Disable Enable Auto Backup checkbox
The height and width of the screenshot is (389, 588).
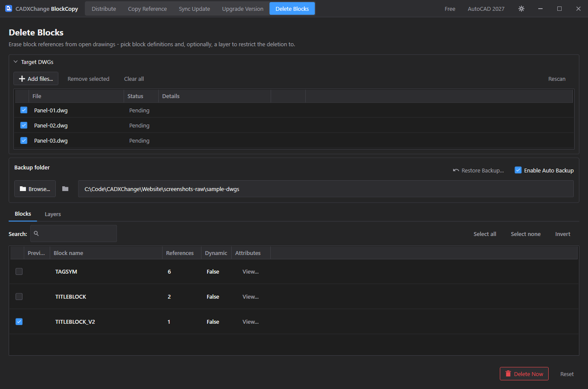[518, 170]
